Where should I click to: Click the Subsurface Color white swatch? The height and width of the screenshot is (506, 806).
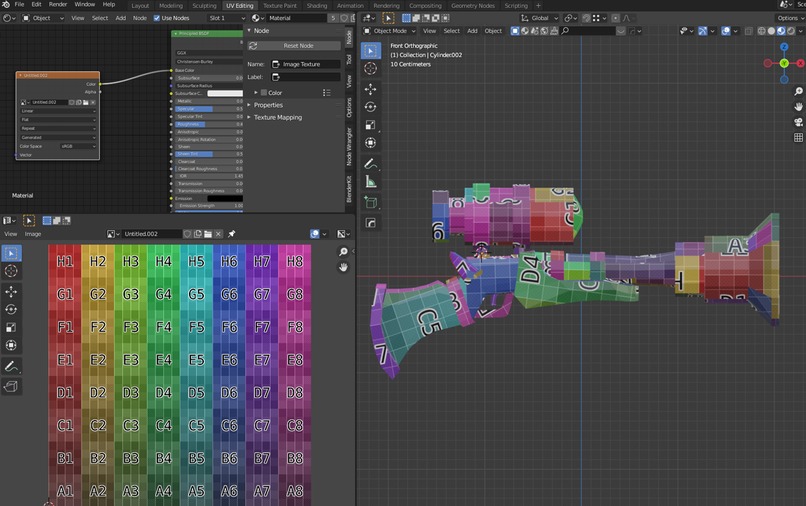tap(225, 94)
